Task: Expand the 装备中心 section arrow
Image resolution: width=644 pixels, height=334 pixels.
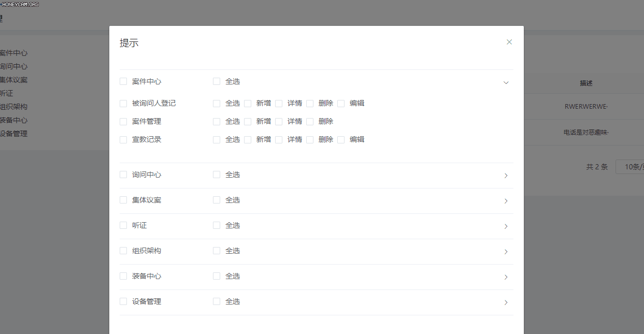Action: click(506, 277)
